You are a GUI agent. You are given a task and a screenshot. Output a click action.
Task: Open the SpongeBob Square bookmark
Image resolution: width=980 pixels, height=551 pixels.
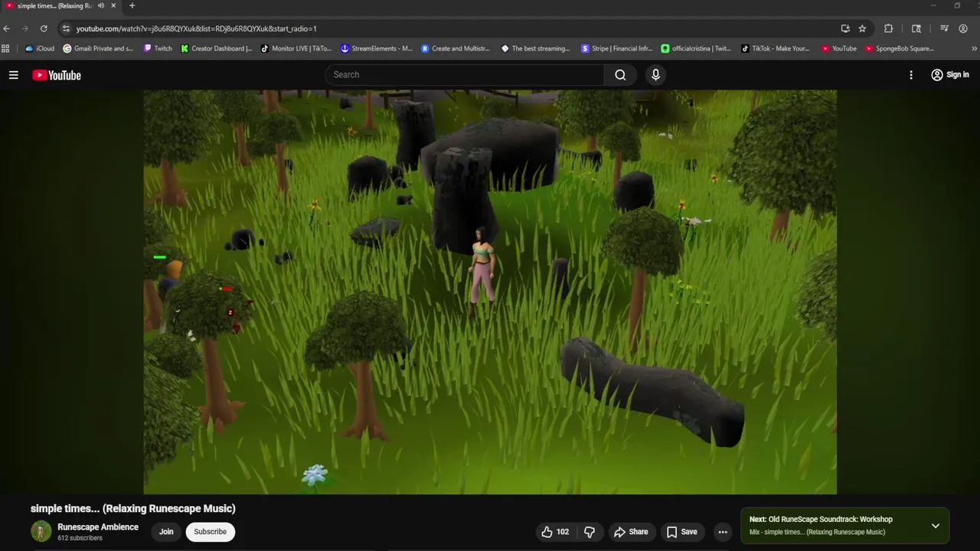(899, 48)
